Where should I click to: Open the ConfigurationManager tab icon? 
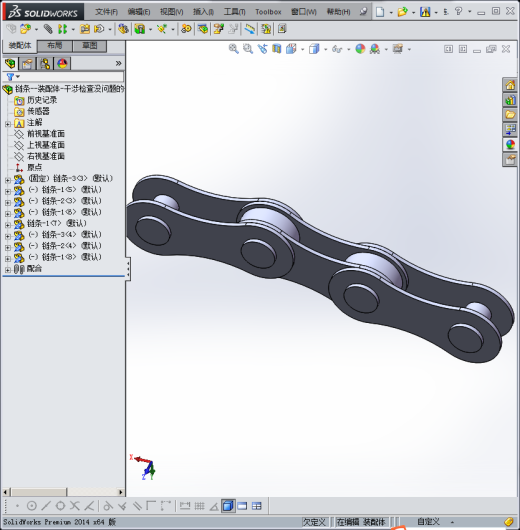click(45, 64)
